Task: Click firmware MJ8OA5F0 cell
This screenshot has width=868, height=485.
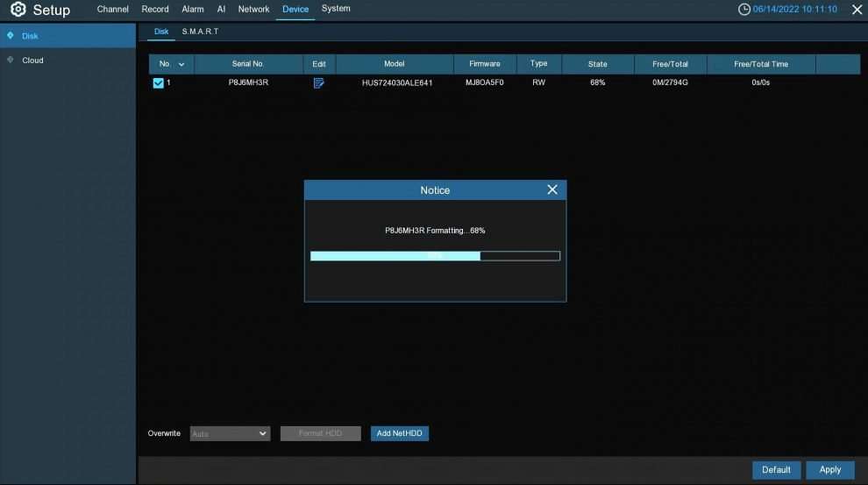Action: point(485,82)
